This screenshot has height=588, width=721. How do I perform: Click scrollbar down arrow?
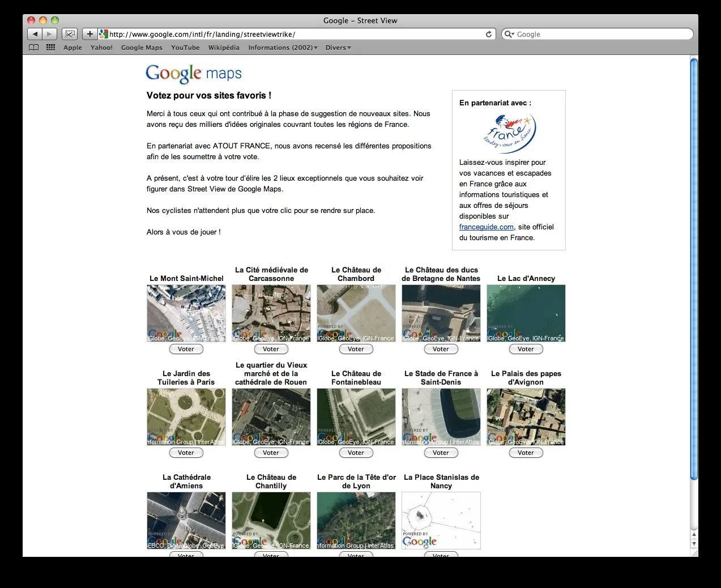[x=694, y=544]
